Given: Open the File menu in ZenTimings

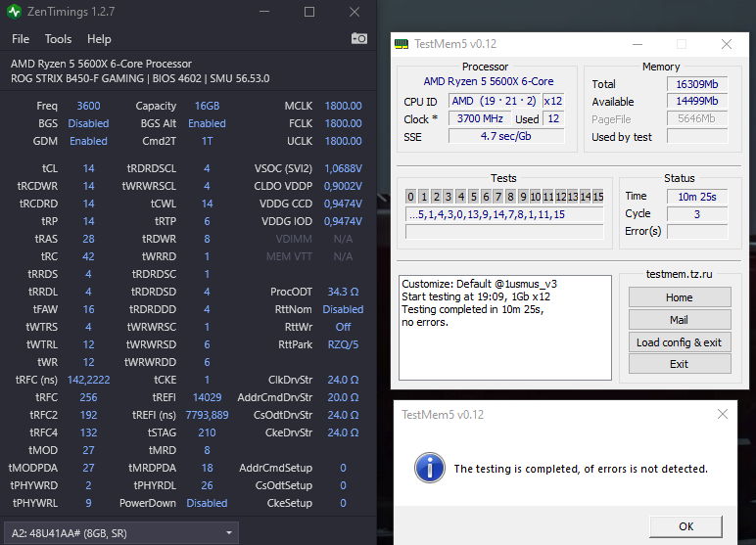Looking at the screenshot, I should [x=21, y=39].
